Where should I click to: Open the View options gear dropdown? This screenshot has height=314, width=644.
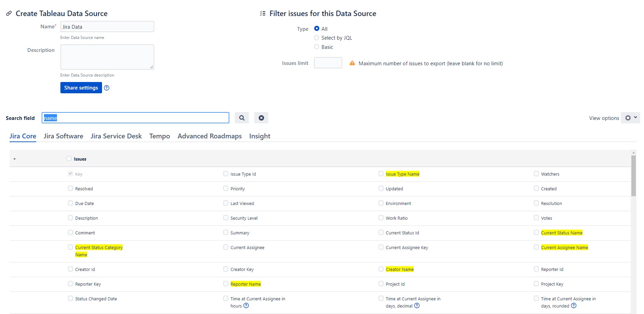(x=630, y=118)
